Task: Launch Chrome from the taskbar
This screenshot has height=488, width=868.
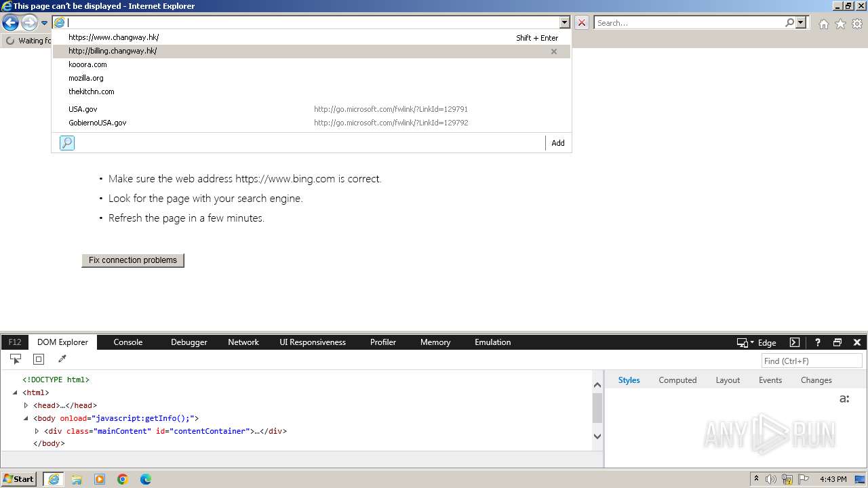Action: [x=123, y=479]
